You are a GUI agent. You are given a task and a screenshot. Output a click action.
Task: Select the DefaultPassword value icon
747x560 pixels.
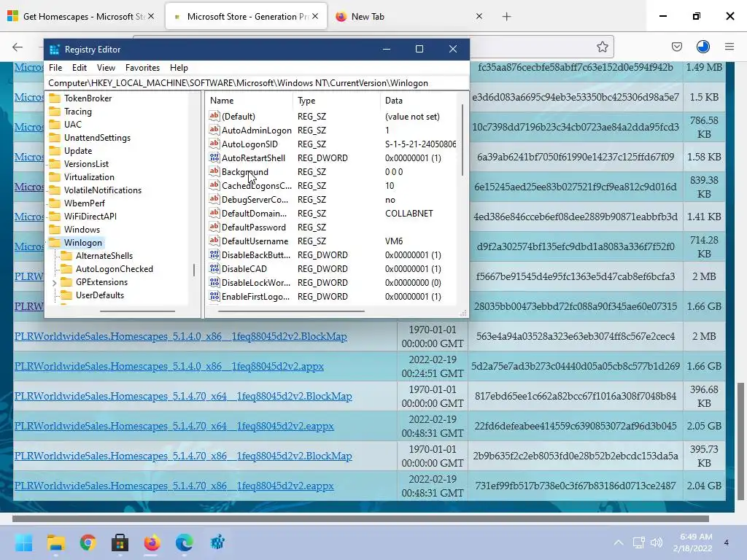click(x=214, y=227)
